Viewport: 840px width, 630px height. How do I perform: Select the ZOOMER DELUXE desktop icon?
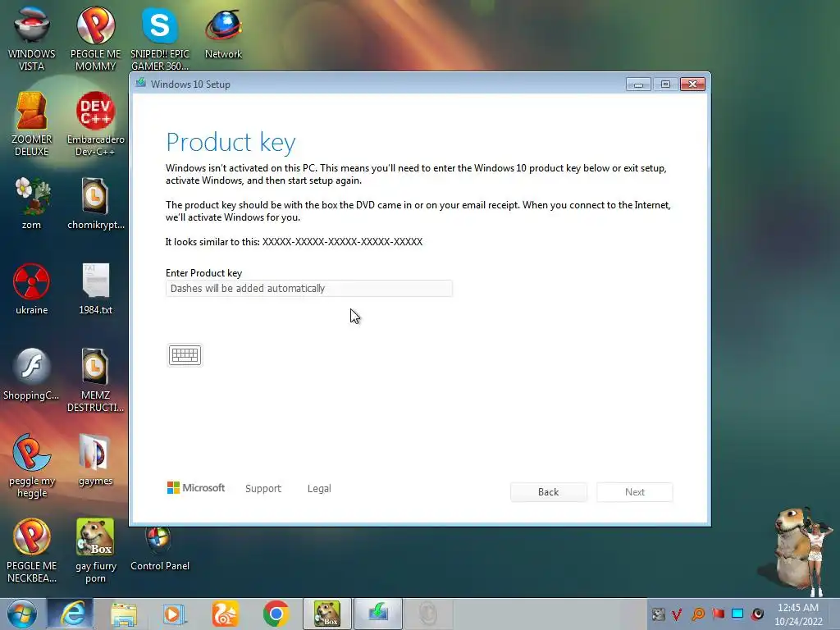tap(32, 124)
